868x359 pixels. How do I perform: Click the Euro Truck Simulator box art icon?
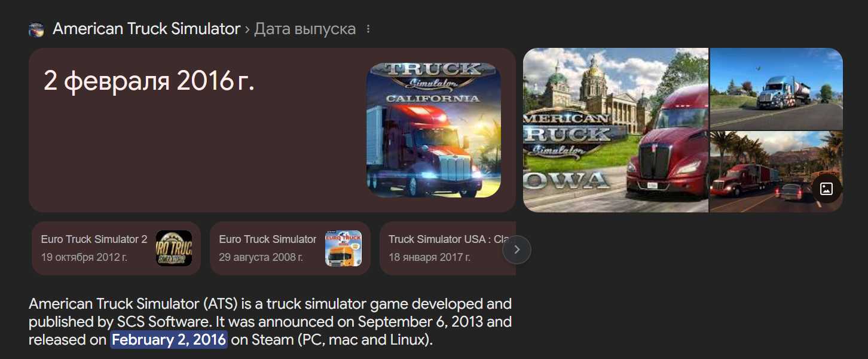[x=343, y=248]
